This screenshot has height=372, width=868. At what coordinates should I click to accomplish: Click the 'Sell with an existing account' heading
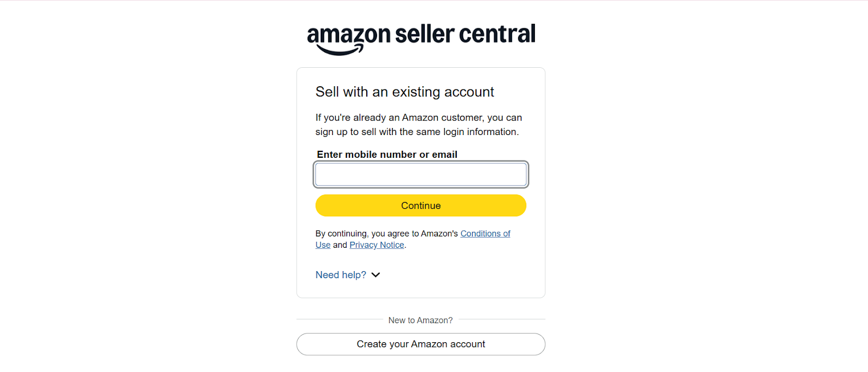pyautogui.click(x=405, y=92)
